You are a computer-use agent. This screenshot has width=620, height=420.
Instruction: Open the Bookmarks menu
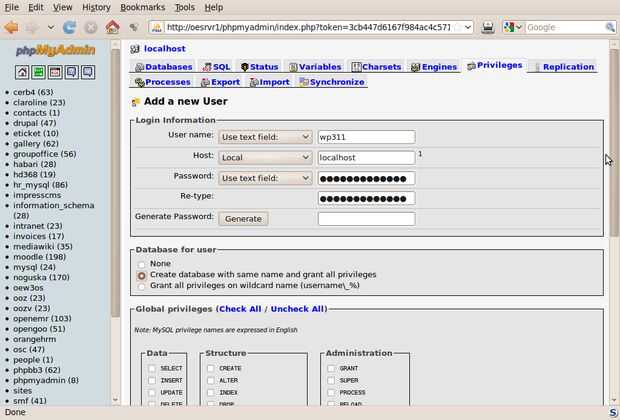[x=142, y=7]
